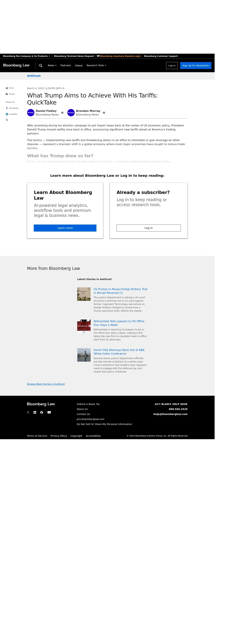
Task: Email author Daniel Flatley envelope icon
Action: (62, 113)
